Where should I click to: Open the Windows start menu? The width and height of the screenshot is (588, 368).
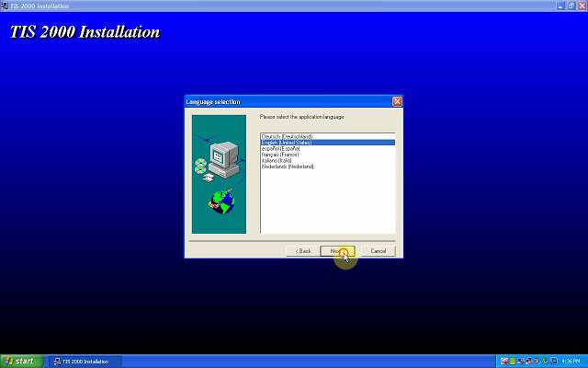tap(22, 362)
